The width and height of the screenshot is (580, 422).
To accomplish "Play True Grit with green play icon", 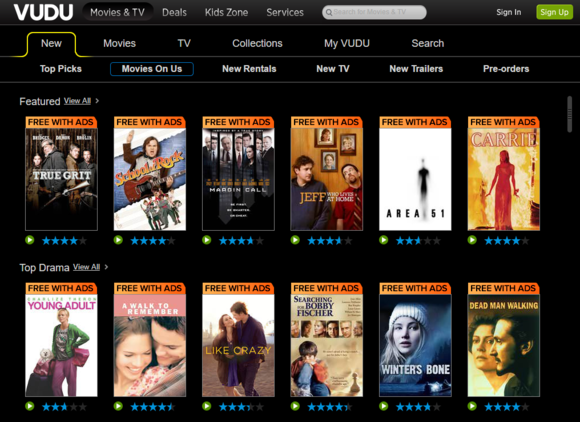I will point(30,240).
